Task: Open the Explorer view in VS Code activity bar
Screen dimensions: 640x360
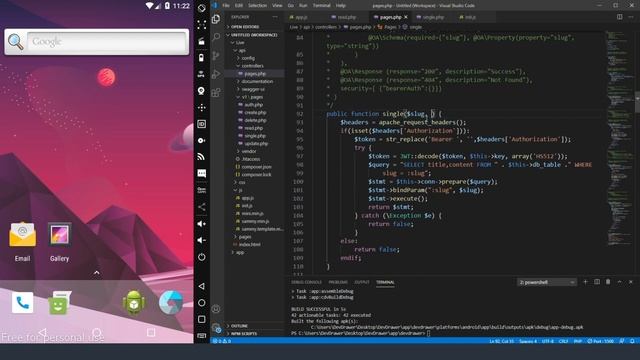Action: click(216, 19)
